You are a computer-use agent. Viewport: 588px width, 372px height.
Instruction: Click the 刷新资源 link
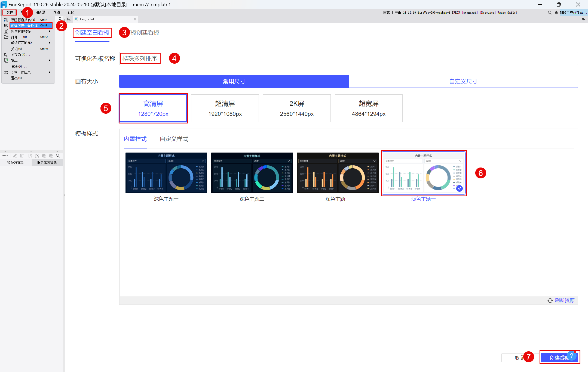tap(565, 300)
